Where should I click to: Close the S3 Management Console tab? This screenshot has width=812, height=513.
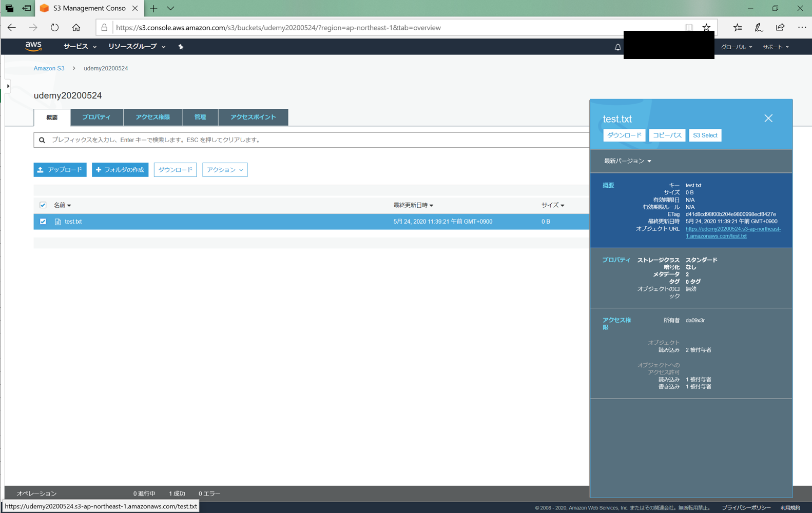[135, 8]
